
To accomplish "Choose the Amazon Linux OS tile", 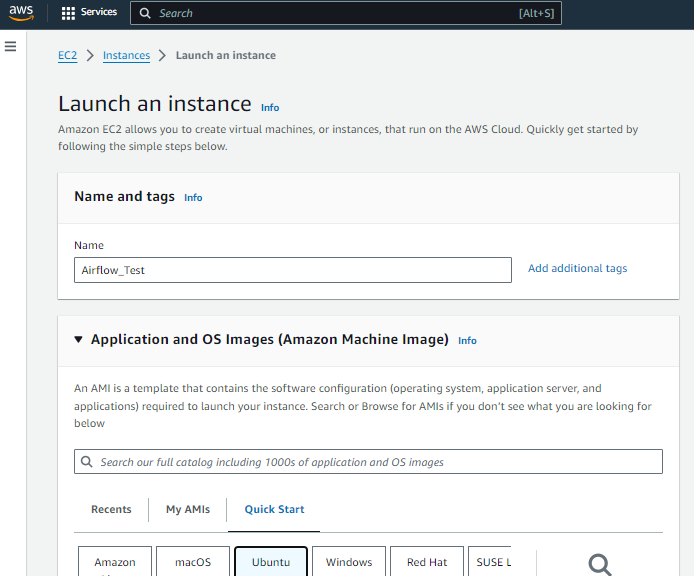I will tap(115, 562).
